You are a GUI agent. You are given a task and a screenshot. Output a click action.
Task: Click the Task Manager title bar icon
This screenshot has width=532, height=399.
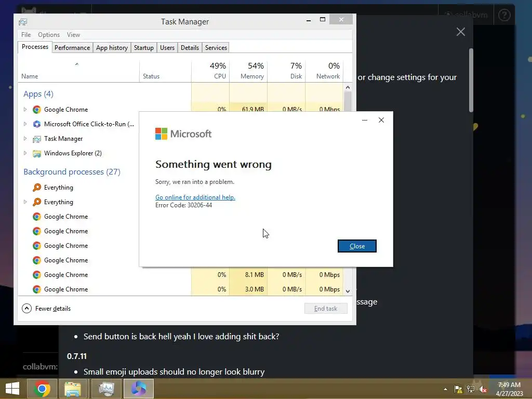click(x=23, y=22)
